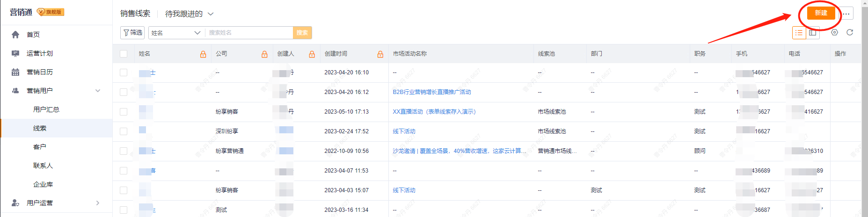The image size is (868, 217).
Task: Open the 姓名 search field selector
Action: pos(175,33)
